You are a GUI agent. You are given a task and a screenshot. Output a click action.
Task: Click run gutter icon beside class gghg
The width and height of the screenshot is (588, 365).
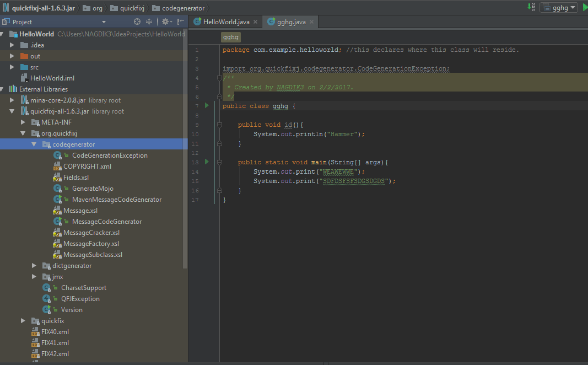(x=207, y=106)
